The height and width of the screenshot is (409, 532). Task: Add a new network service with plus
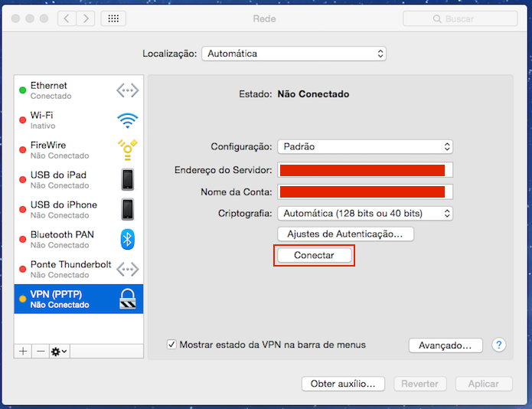23,351
